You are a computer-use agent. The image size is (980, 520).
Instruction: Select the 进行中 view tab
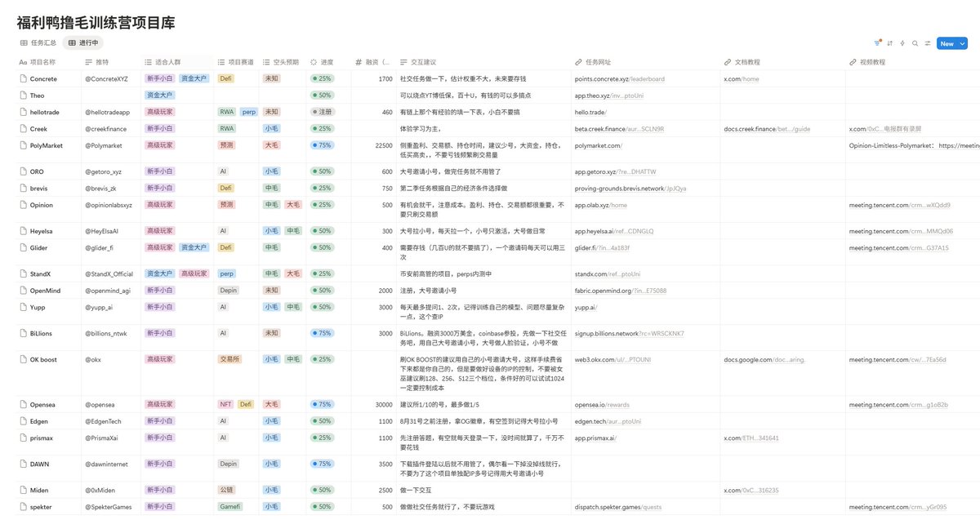coord(83,43)
